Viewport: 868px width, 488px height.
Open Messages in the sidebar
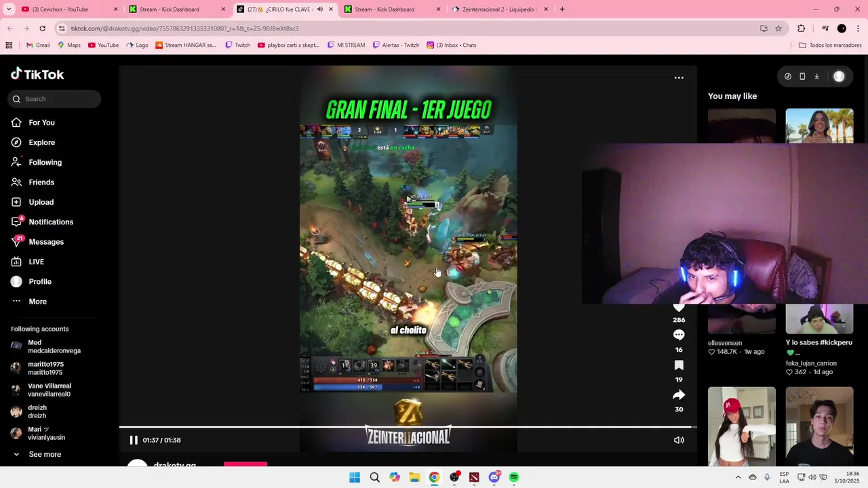37,242
